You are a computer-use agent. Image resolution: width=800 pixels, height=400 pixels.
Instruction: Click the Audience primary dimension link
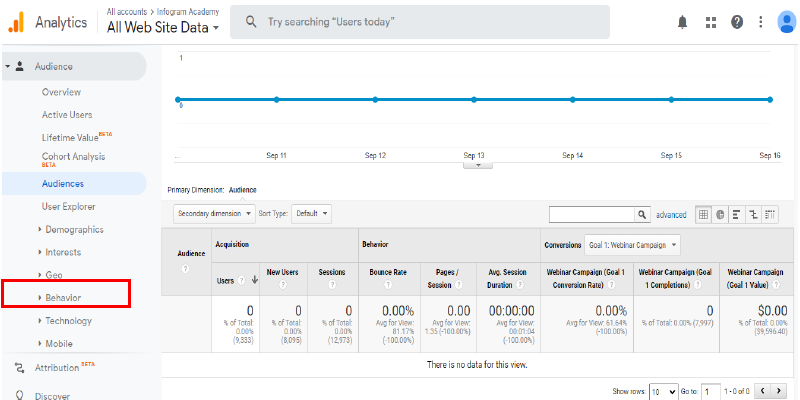(x=242, y=190)
